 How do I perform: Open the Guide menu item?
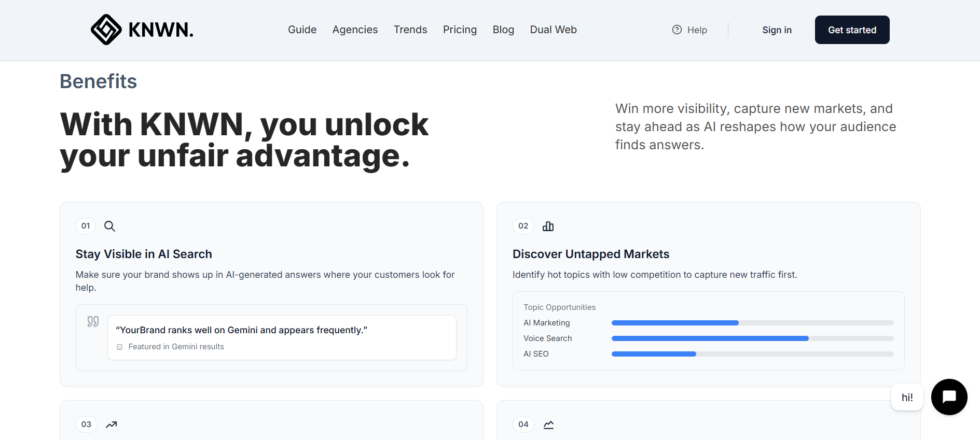[302, 30]
